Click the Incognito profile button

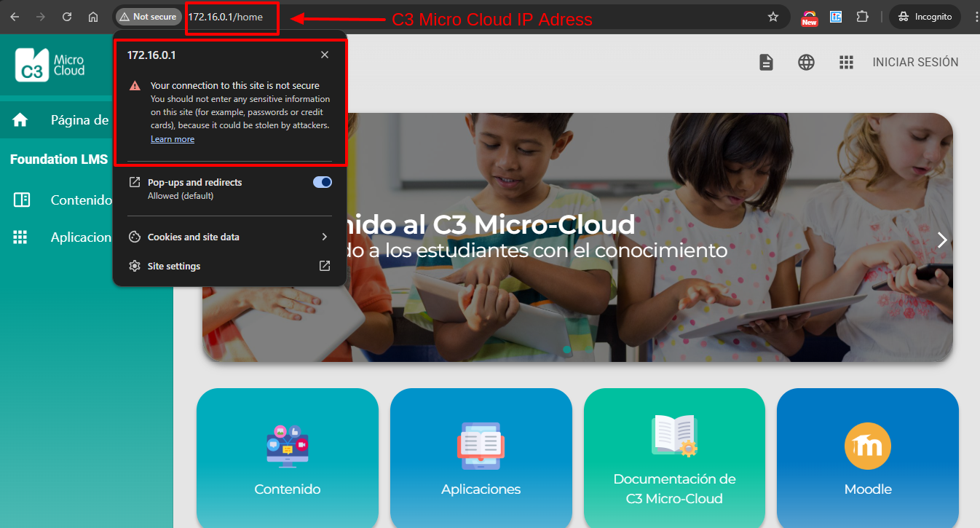point(925,17)
